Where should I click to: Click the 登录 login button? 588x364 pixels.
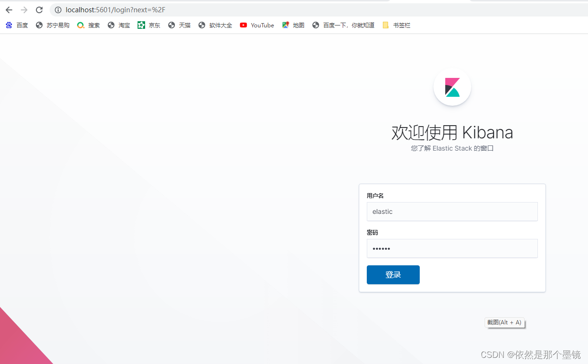(x=393, y=275)
